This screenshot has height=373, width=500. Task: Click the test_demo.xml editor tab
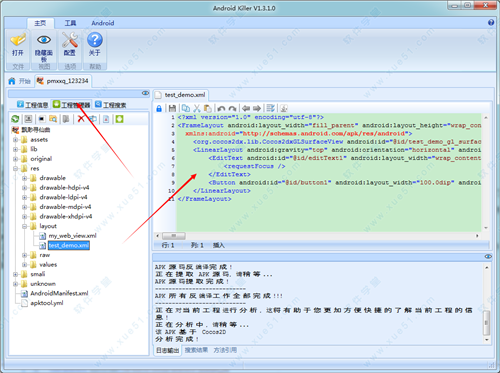[181, 95]
